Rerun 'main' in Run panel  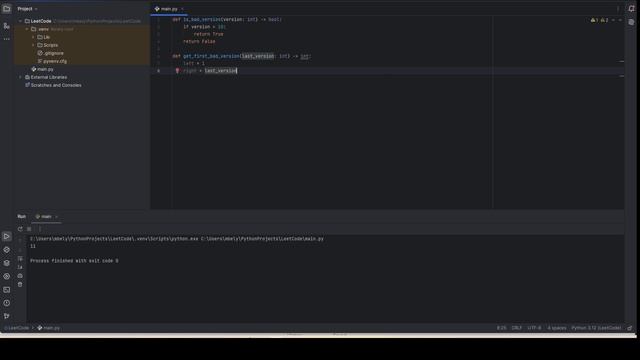coord(20,229)
